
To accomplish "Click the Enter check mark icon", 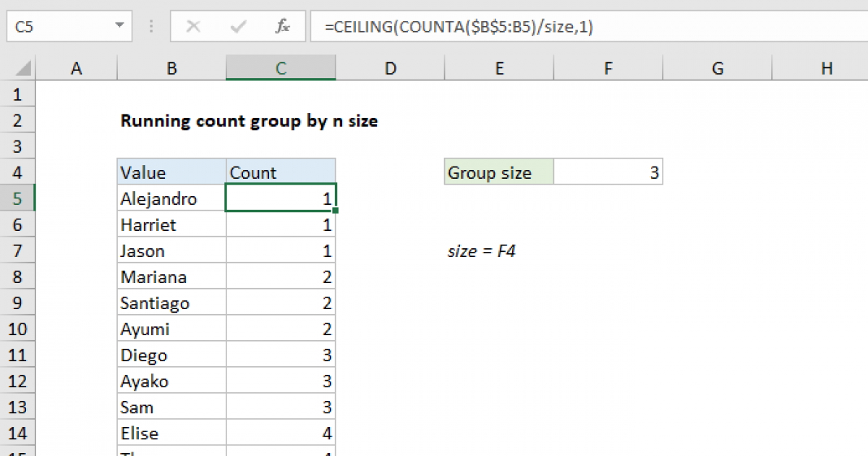I will point(237,26).
